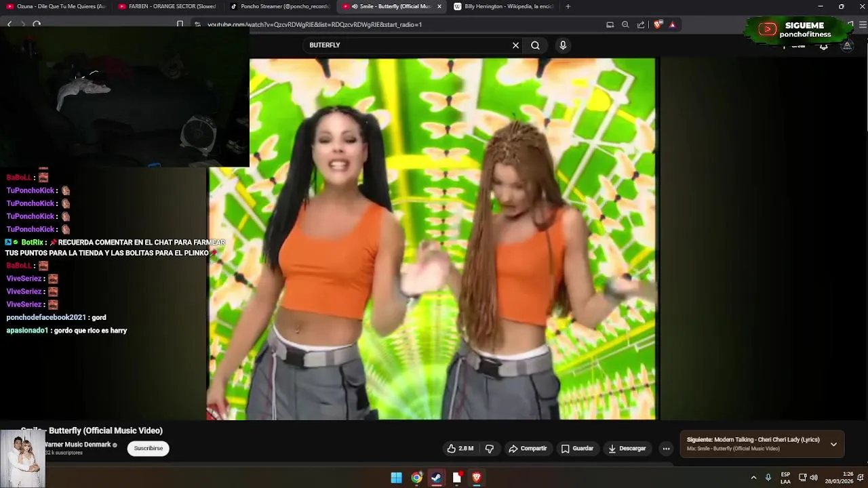Click the magnifier search button
The image size is (868, 488).
click(536, 45)
